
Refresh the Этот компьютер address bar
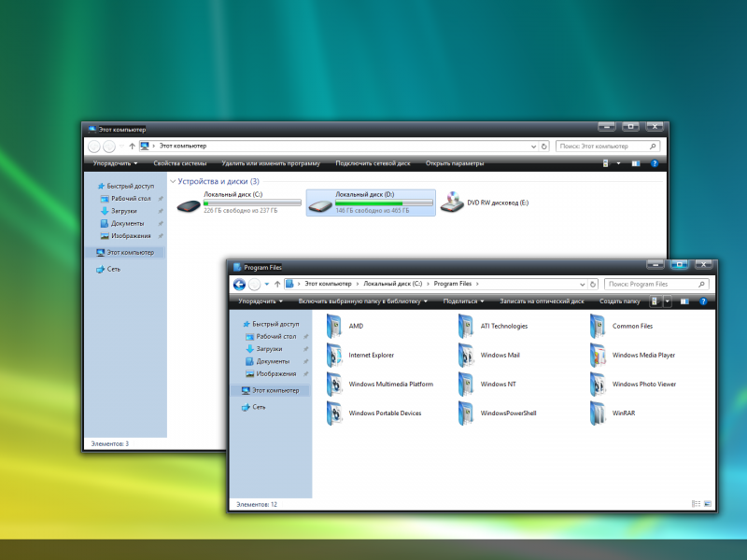544,147
